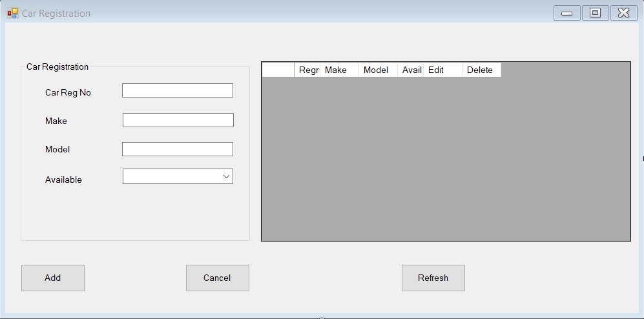Expand the Available dropdown arrow
Viewport: 644px width, 319px height.
coord(226,177)
